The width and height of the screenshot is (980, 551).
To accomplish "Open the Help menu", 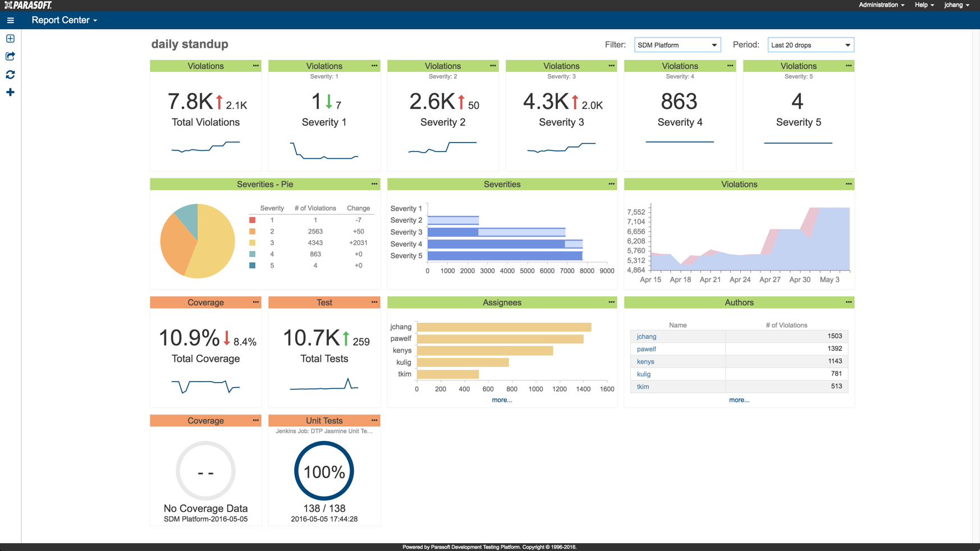I will tap(924, 5).
